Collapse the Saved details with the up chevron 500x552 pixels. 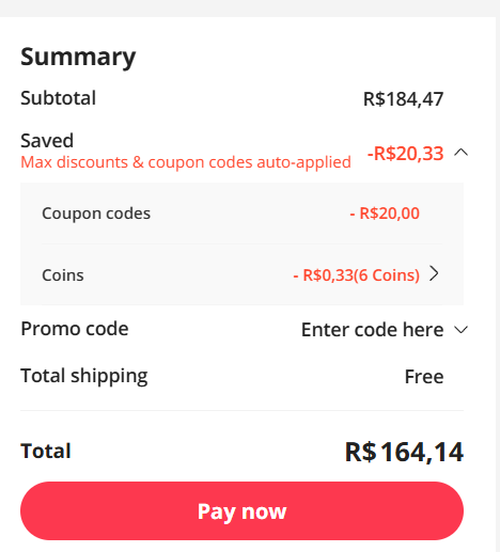461,153
